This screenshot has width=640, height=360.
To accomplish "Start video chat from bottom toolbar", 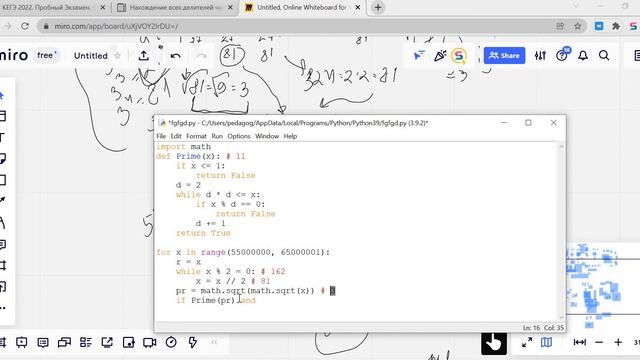I will 149,342.
